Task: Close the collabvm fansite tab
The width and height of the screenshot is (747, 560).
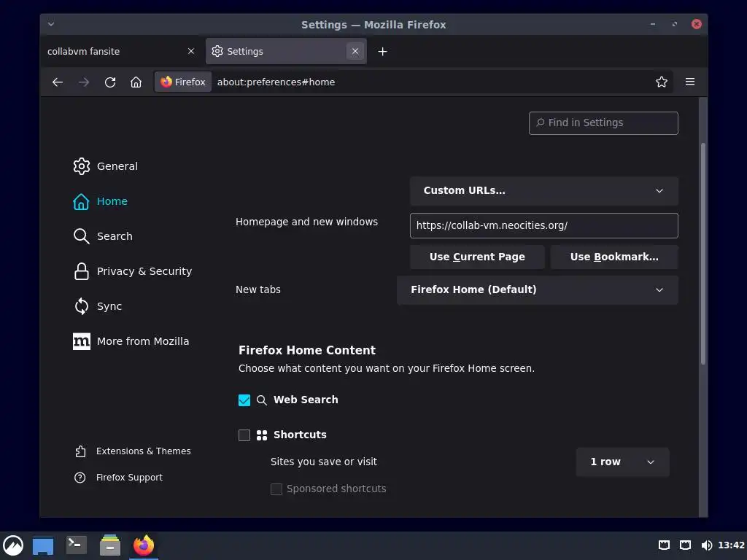Action: click(191, 52)
